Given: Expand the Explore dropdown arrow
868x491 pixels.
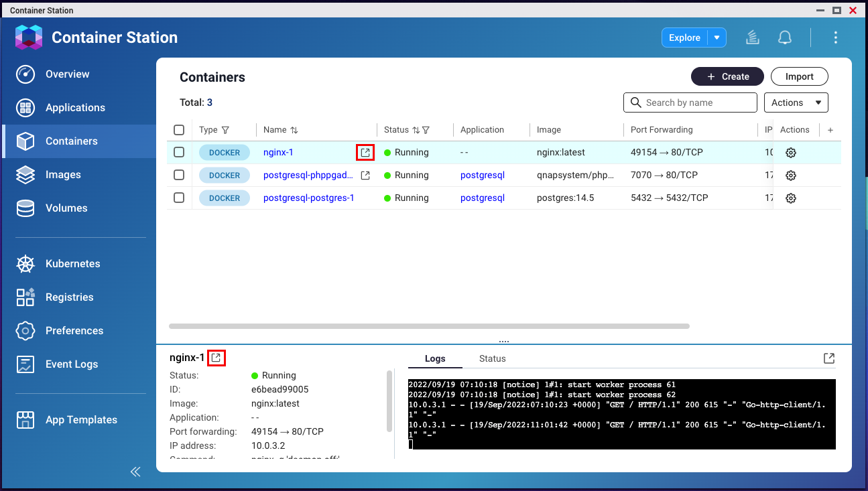Looking at the screenshot, I should (717, 38).
